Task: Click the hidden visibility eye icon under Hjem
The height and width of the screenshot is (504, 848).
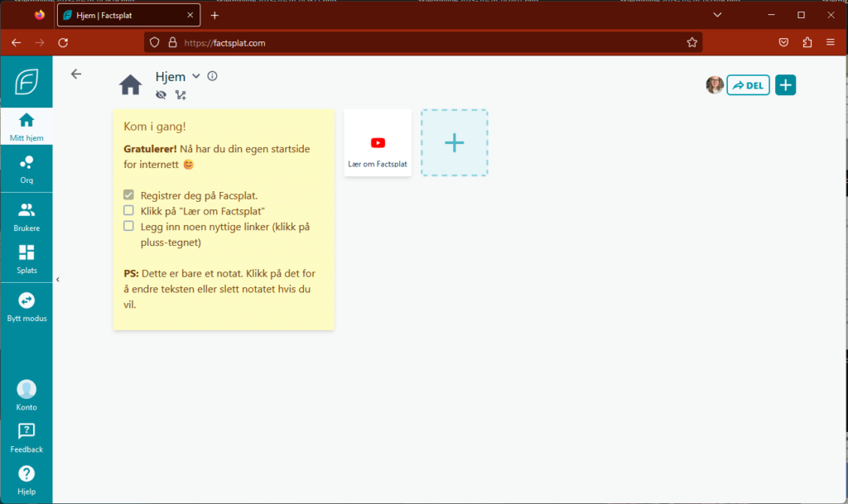Action: click(x=161, y=95)
